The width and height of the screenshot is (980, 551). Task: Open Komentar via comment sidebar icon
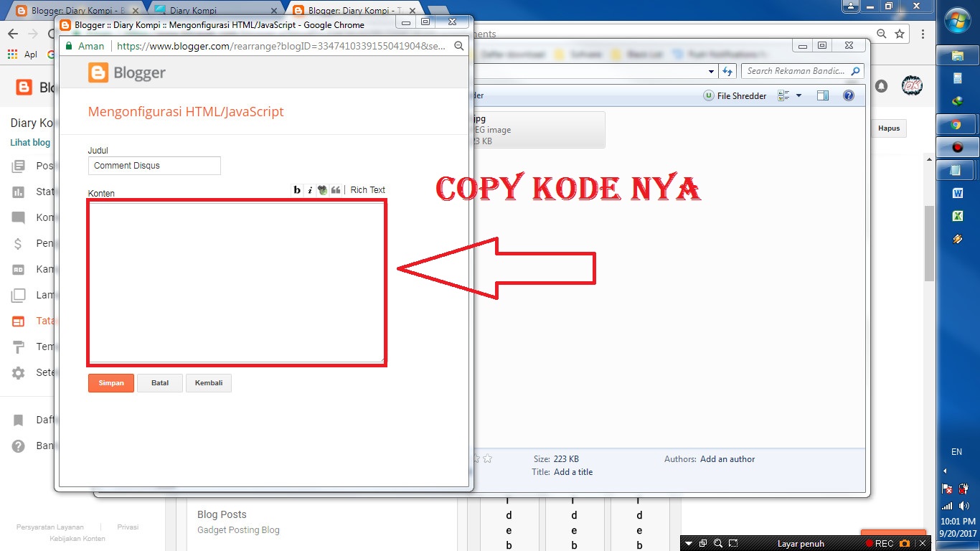coord(19,217)
